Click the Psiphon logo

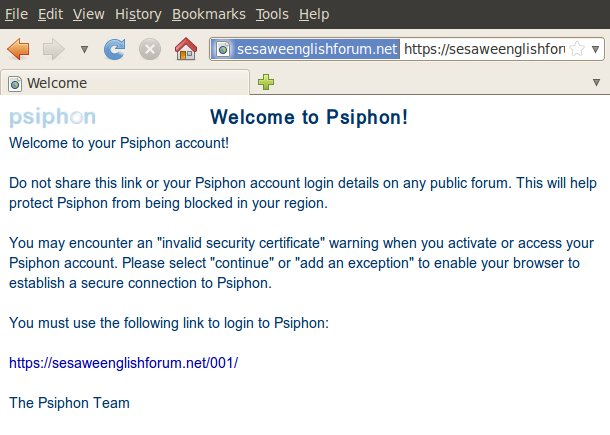coord(52,118)
